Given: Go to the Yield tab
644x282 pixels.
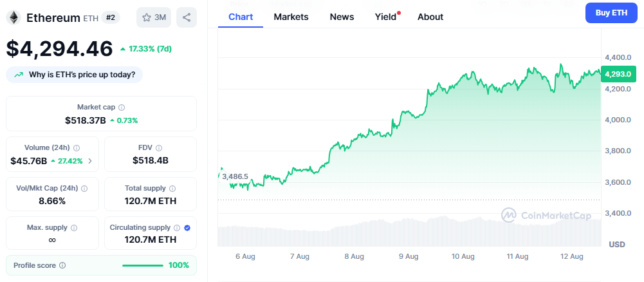Looking at the screenshot, I should (x=386, y=17).
